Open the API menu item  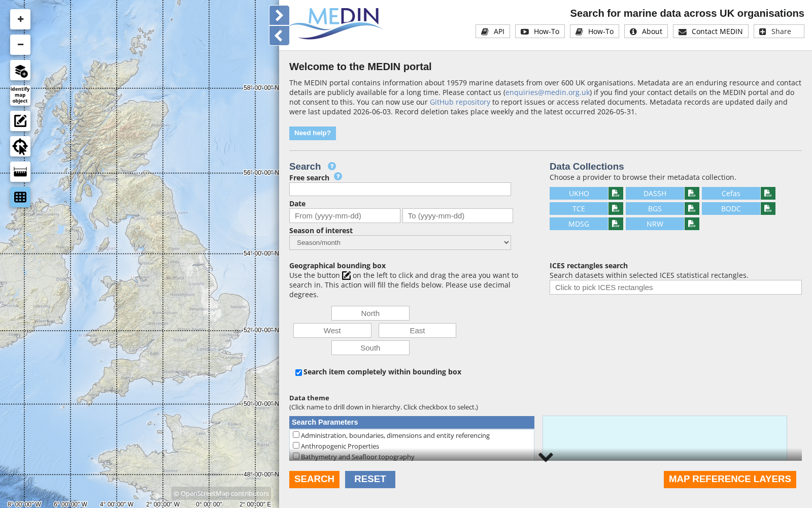tap(493, 31)
